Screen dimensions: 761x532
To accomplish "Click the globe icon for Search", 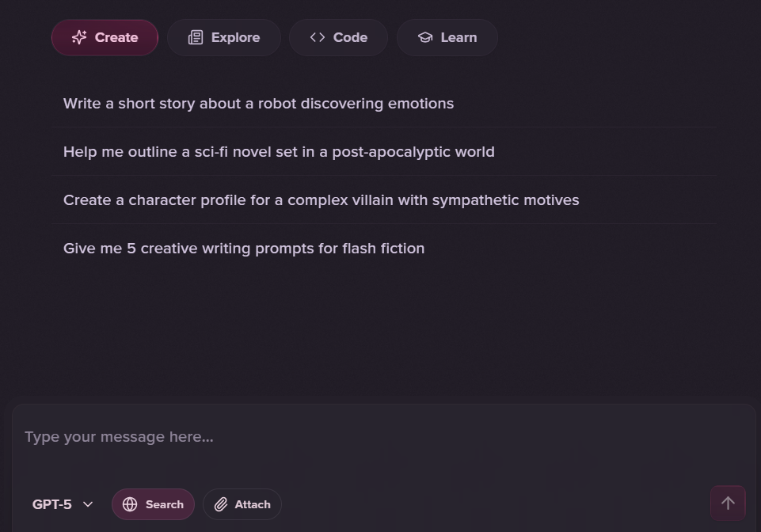I will (130, 504).
